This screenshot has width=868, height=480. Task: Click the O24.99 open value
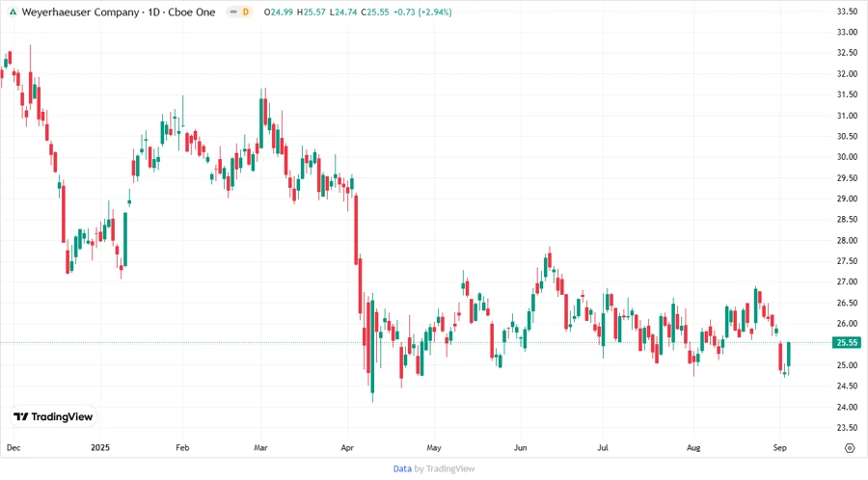coord(279,13)
